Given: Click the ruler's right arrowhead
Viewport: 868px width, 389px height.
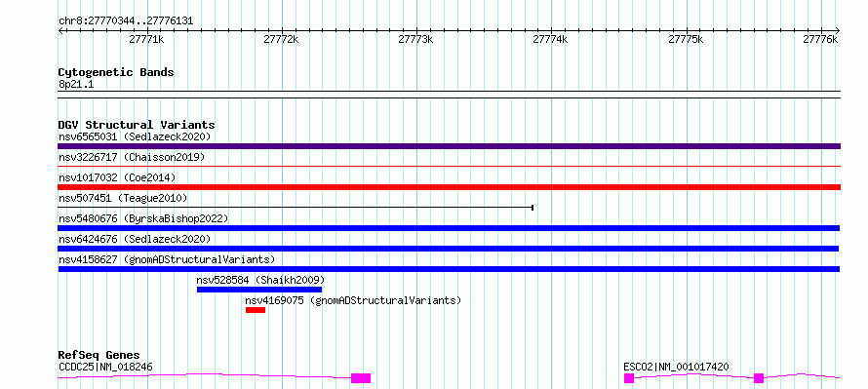Looking at the screenshot, I should (838, 30).
